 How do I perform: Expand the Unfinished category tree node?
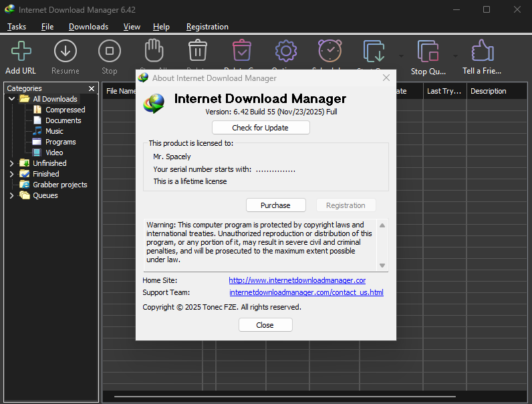click(11, 163)
